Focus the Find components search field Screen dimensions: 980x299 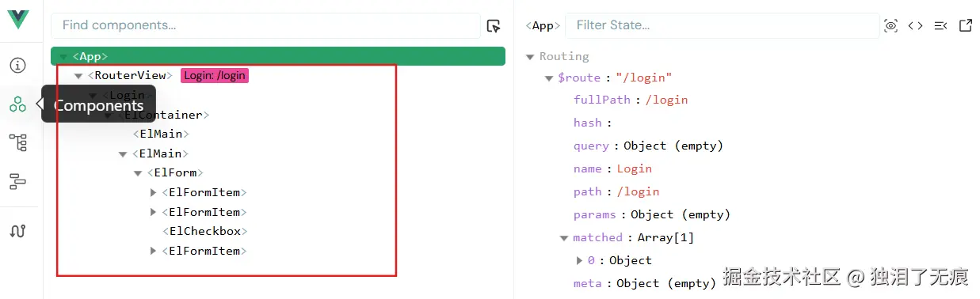[x=265, y=25]
